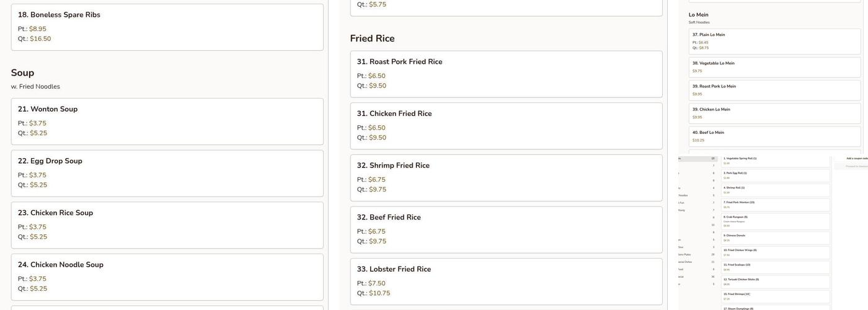
Task: Pick Chicken Noodle Soup item
Action: pos(167,277)
